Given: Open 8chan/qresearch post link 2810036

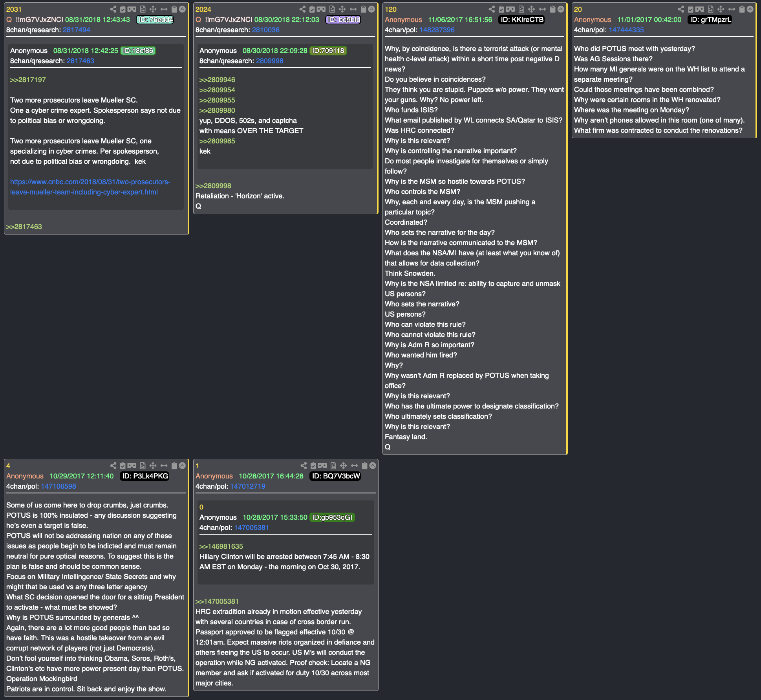Looking at the screenshot, I should coord(266,30).
